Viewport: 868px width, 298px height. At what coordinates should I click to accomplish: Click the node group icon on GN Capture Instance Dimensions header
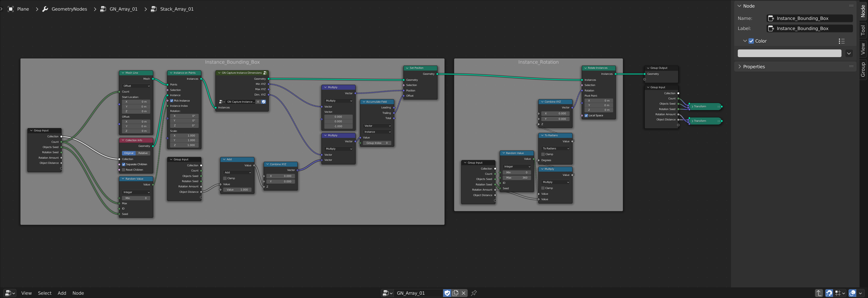coord(265,73)
